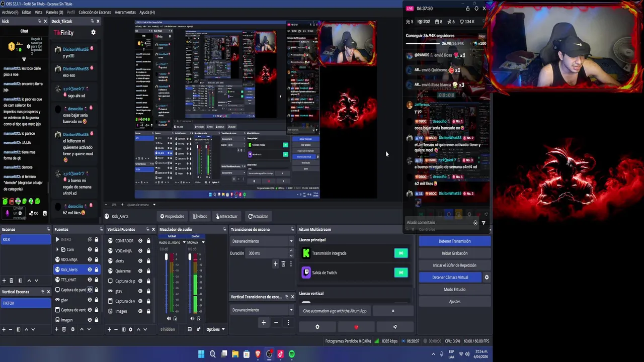Open source properties gear in Fuentes toolbar

(72, 329)
